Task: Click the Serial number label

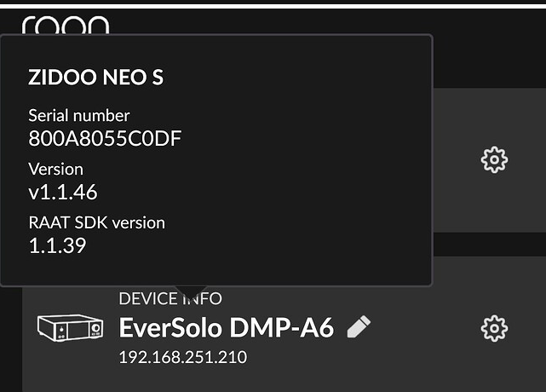Action: [x=78, y=115]
